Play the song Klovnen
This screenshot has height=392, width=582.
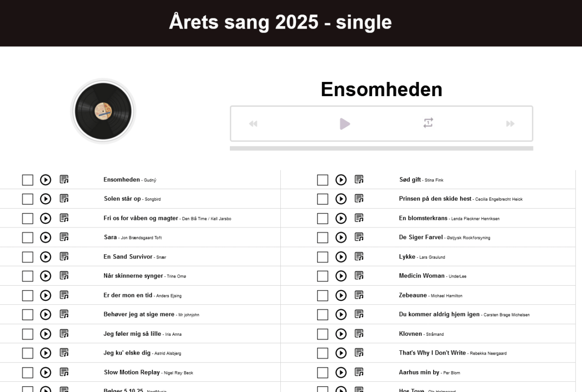341,334
